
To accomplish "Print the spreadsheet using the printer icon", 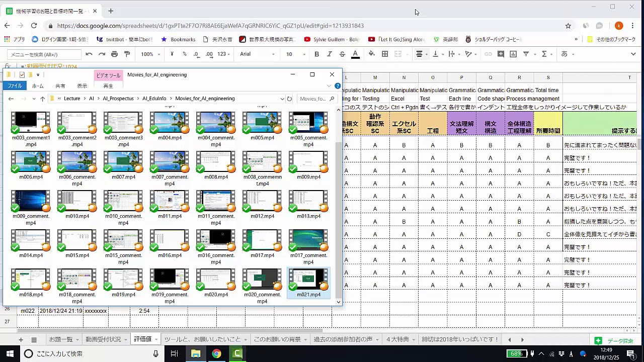I will (114, 54).
